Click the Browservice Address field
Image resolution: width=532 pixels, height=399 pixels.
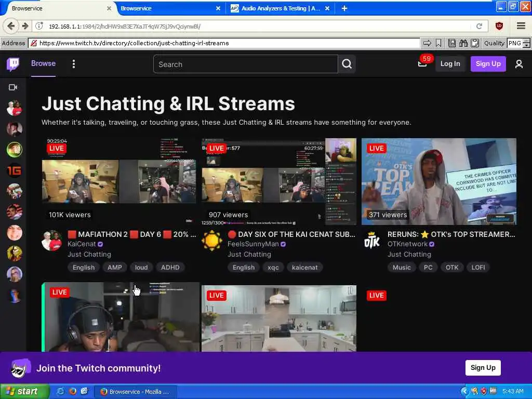click(224, 43)
